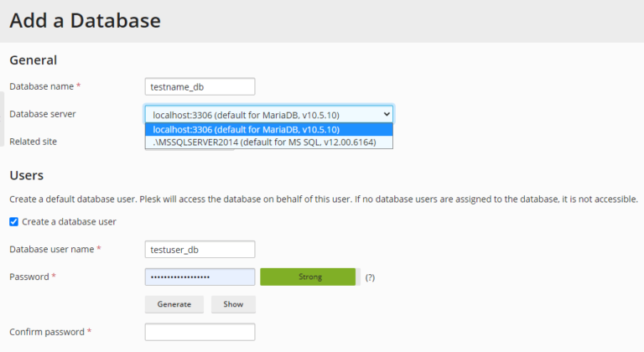Image resolution: width=644 pixels, height=352 pixels.
Task: Click the green Strong password strength bar
Action: (x=310, y=277)
